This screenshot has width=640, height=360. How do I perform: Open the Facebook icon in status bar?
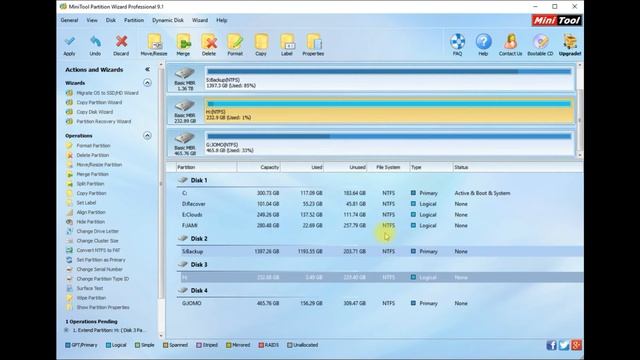pyautogui.click(x=551, y=345)
